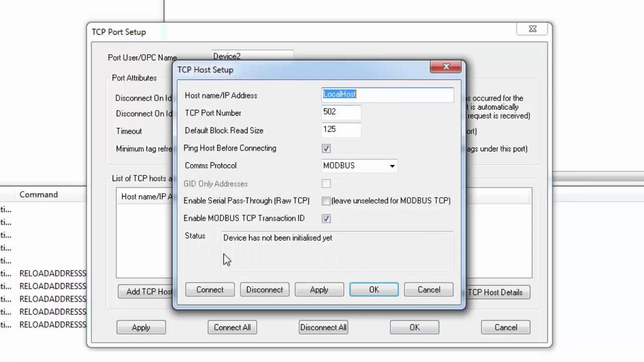Click the TCP Host Details button
The width and height of the screenshot is (644, 362).
point(498,292)
